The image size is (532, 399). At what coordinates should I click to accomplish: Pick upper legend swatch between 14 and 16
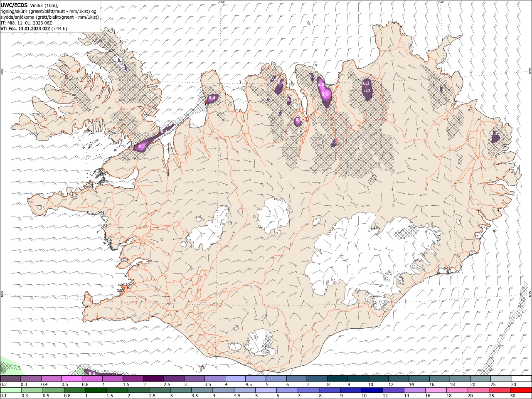click(419, 379)
